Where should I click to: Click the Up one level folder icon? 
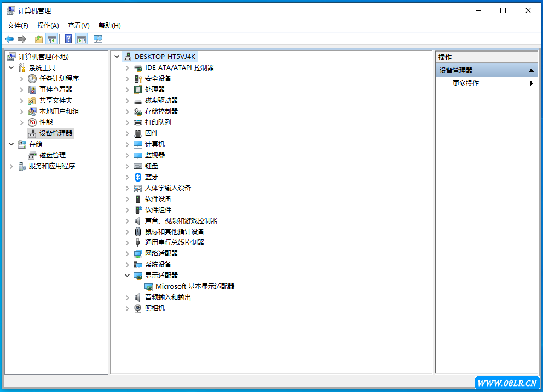pos(39,39)
